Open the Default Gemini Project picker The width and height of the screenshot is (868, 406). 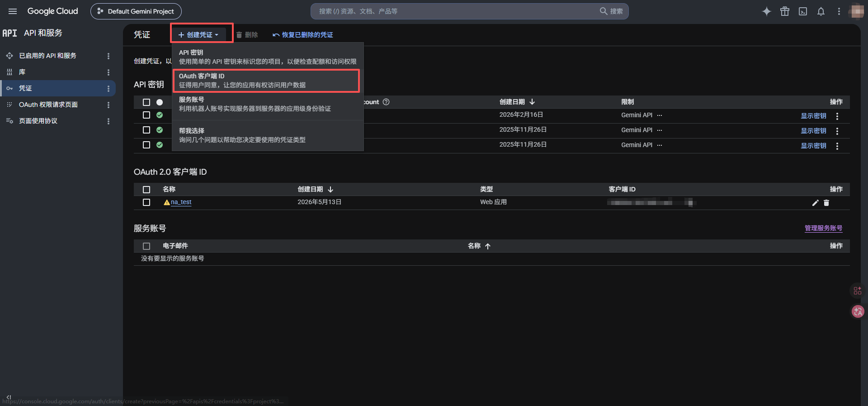click(136, 11)
